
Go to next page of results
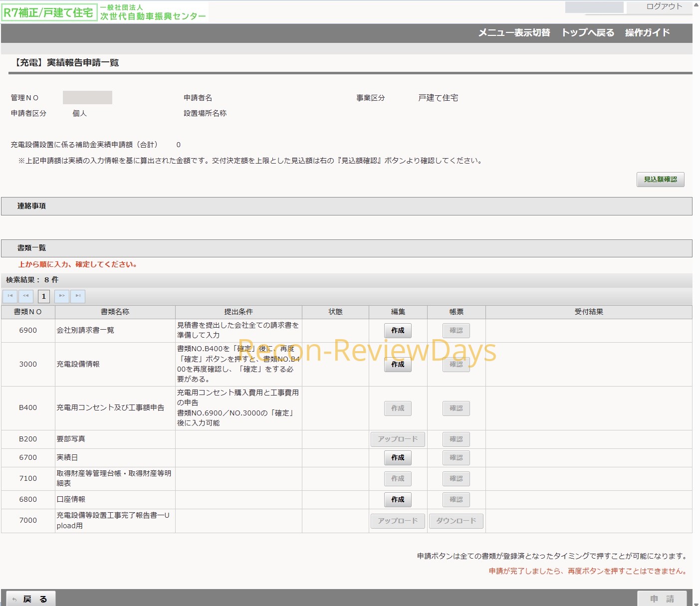click(62, 296)
